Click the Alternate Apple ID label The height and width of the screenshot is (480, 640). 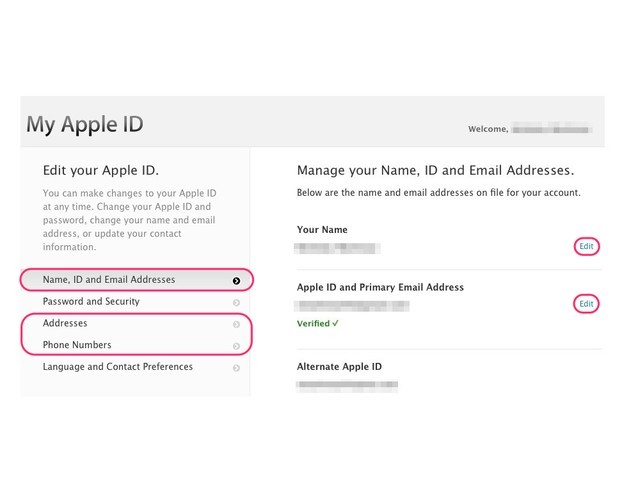coord(339,367)
